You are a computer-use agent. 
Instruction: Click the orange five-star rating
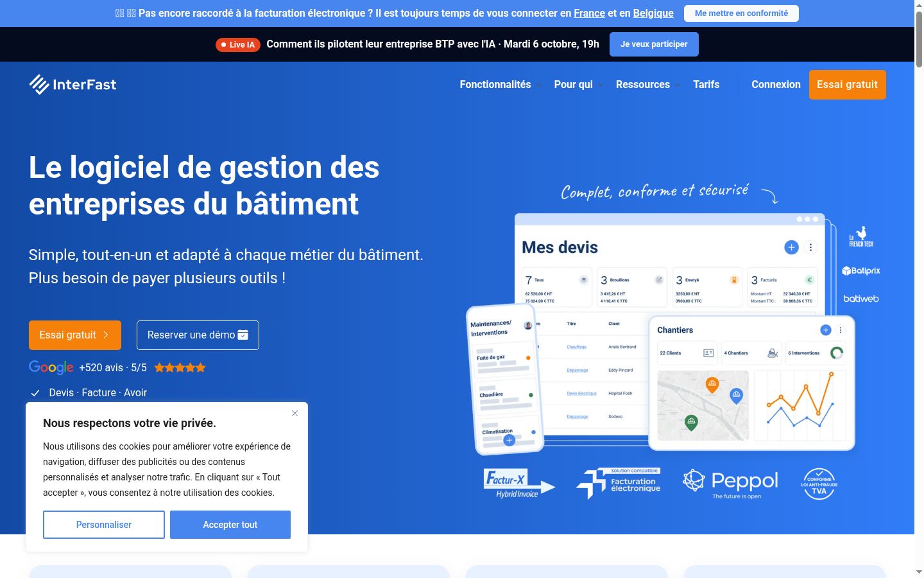coord(180,368)
